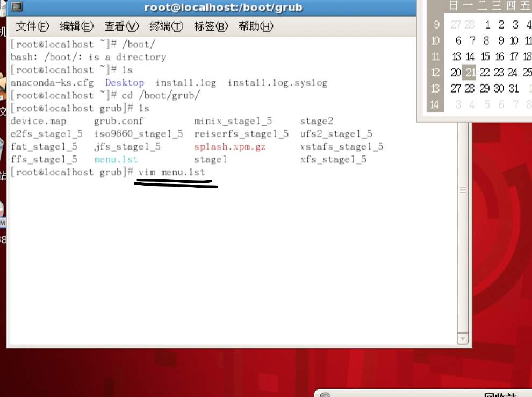Click the terminal scrollbar grip handle
The width and height of the screenshot is (532, 397).
[x=463, y=190]
